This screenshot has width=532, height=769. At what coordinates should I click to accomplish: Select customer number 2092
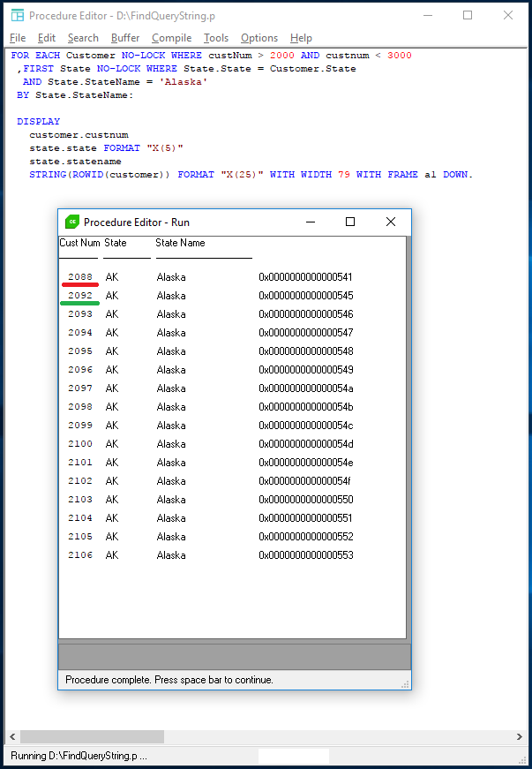point(80,296)
